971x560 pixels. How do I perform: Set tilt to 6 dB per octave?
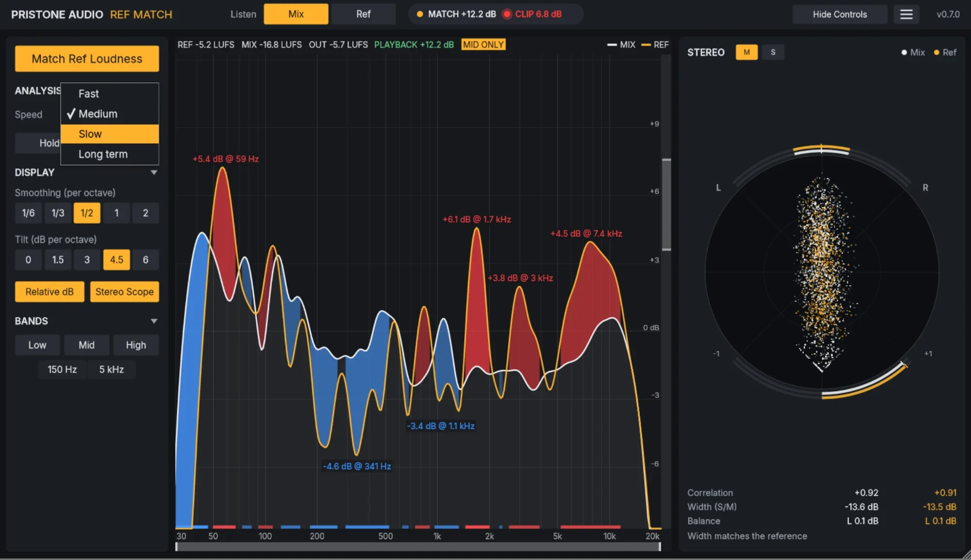click(x=146, y=260)
